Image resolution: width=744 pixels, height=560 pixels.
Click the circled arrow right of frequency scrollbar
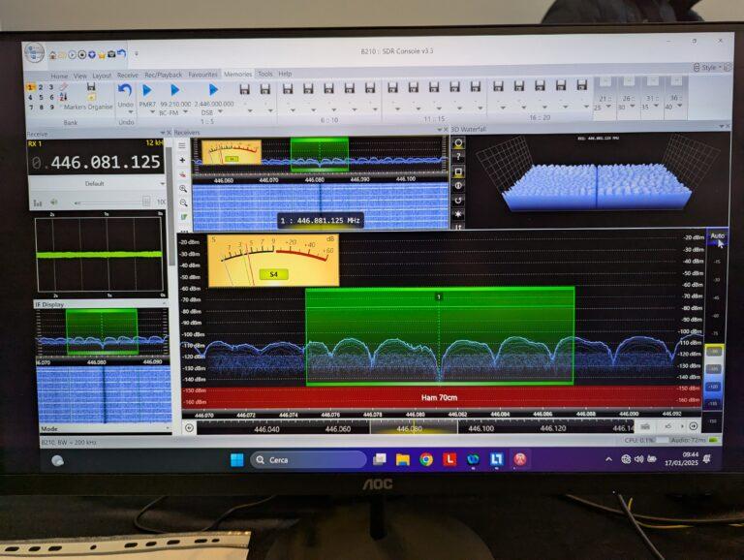(x=694, y=426)
